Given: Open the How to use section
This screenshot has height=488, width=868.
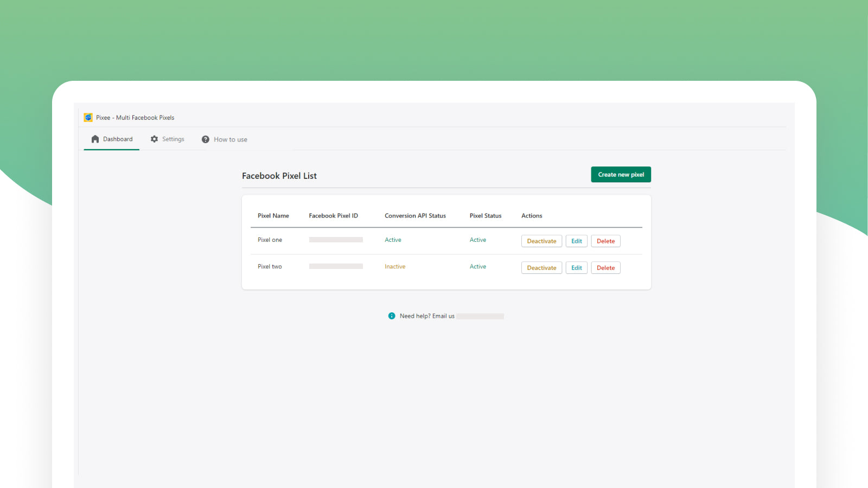Looking at the screenshot, I should (231, 139).
